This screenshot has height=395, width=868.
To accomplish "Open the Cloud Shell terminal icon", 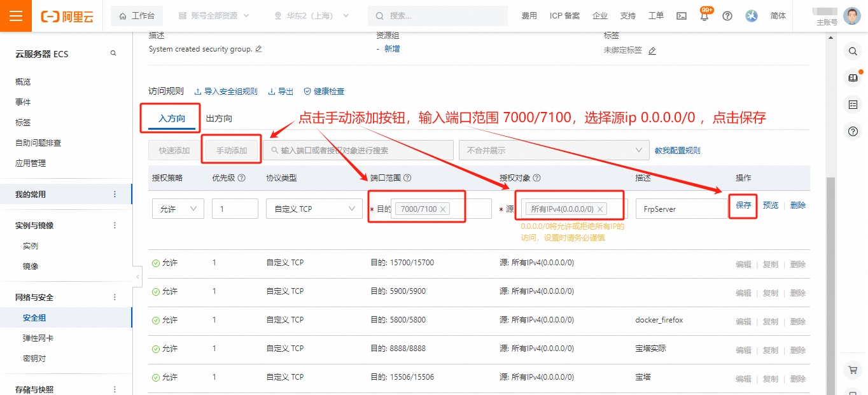I will [x=681, y=15].
